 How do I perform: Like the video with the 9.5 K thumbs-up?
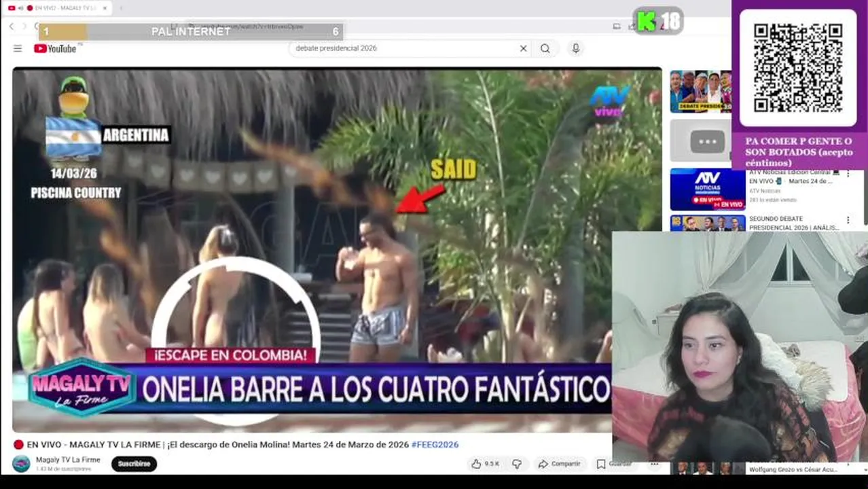tap(485, 464)
